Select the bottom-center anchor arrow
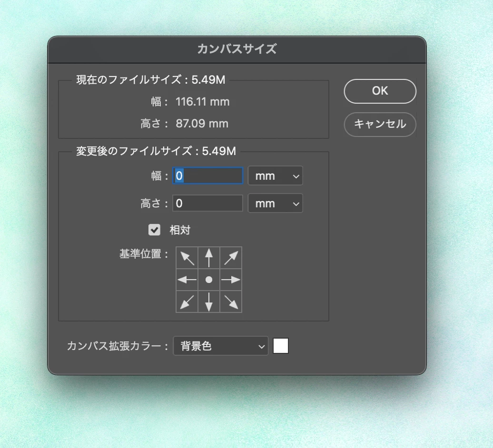This screenshot has height=448, width=493. pyautogui.click(x=209, y=302)
